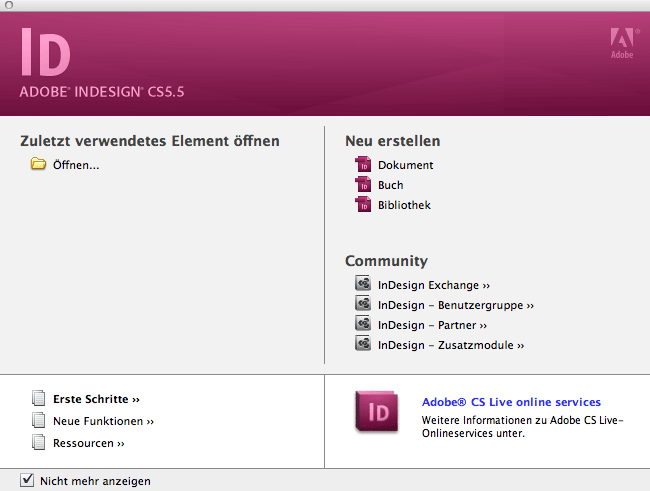Click the ID box icon next to CS Live
The height and width of the screenshot is (491, 650).
click(377, 411)
